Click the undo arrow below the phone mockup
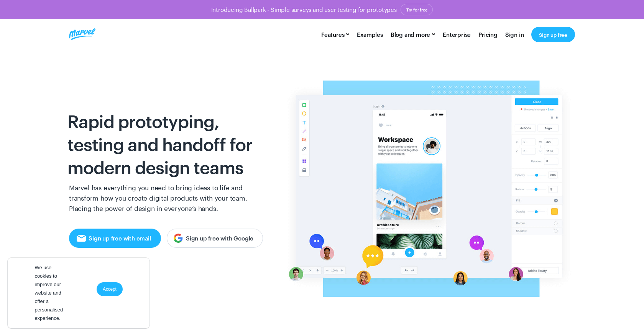644x336 pixels. (x=406, y=270)
